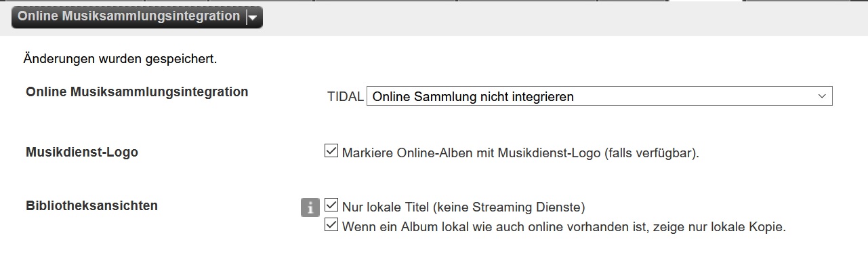Click the 'Online Musiksammlungsintegration' text on the dark header button
This screenshot has width=868, height=263.
click(129, 16)
